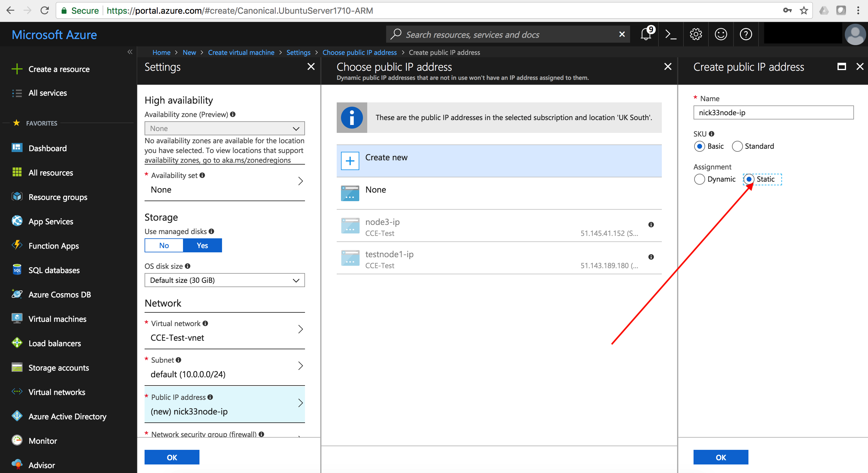Select None public IP address option
Image resolution: width=868 pixels, height=473 pixels.
click(x=499, y=193)
